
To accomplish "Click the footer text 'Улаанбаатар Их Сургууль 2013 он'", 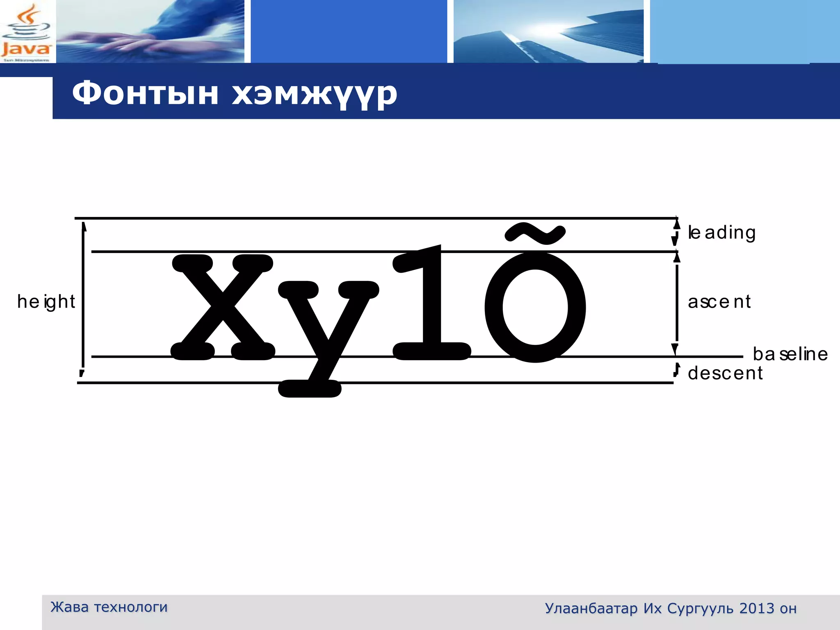I will pyautogui.click(x=671, y=609).
